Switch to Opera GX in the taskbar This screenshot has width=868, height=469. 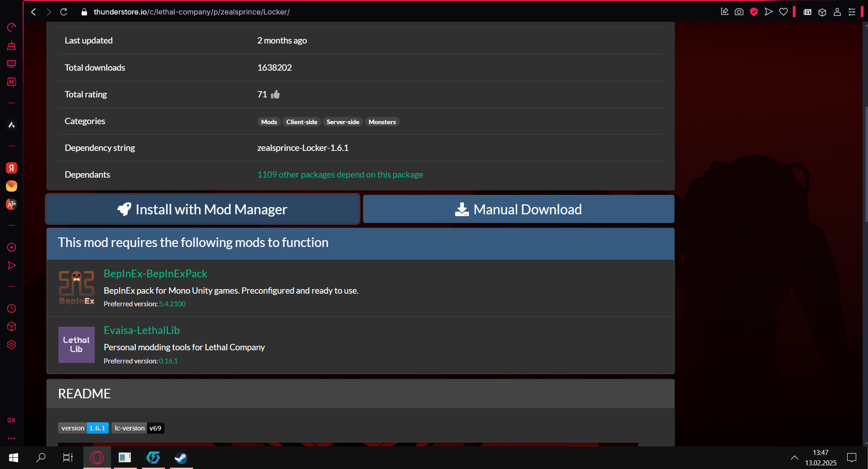coord(97,458)
